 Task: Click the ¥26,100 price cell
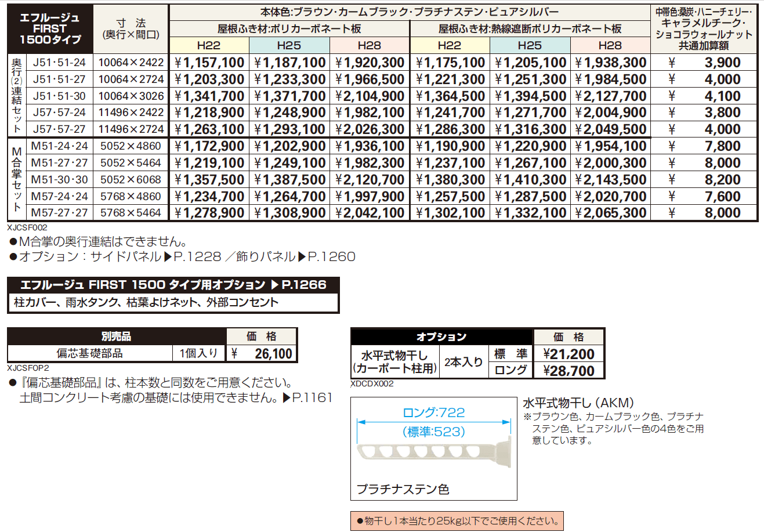pos(262,353)
